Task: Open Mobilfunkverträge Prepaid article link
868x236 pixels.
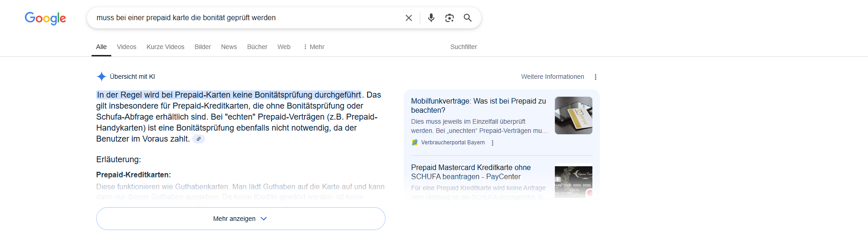Action: 478,105
